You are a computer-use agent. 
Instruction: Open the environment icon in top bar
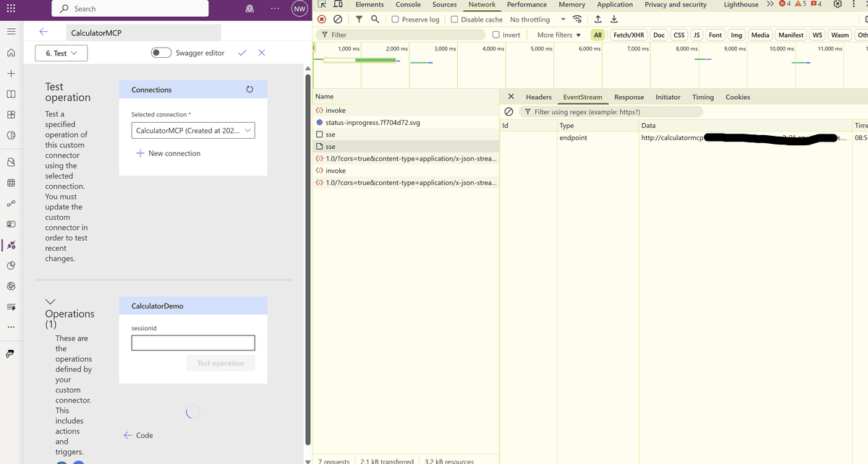pyautogui.click(x=250, y=9)
